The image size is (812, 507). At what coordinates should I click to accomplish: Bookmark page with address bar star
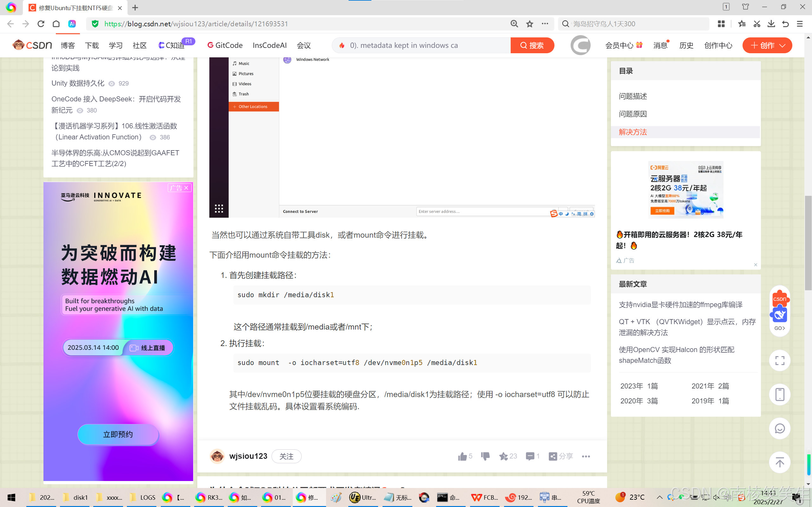pos(529,24)
